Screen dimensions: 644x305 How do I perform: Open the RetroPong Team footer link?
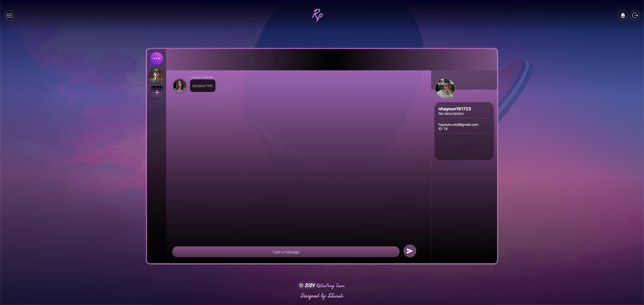coord(330,285)
